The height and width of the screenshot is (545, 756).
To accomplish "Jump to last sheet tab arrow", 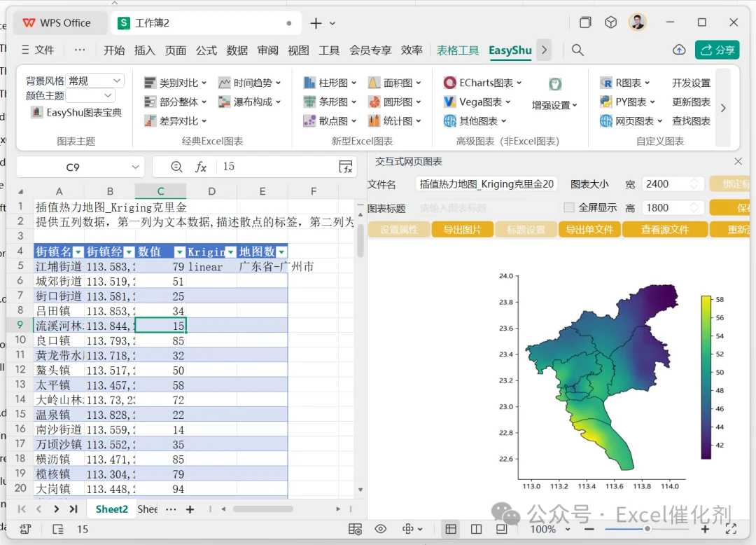I will click(73, 509).
